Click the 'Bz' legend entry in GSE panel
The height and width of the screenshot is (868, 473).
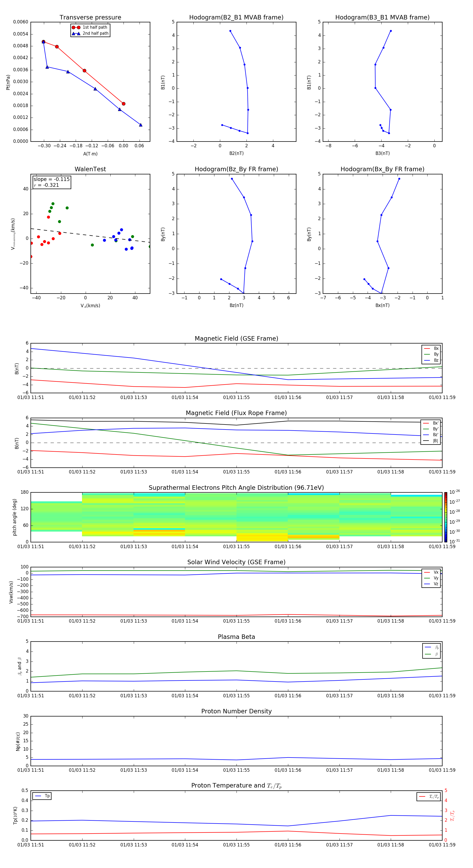click(431, 360)
